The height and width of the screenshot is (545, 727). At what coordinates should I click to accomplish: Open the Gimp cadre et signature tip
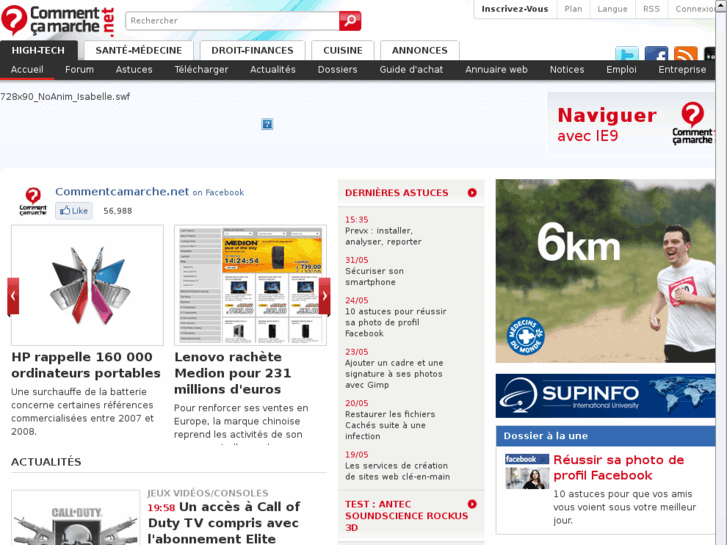(x=394, y=374)
